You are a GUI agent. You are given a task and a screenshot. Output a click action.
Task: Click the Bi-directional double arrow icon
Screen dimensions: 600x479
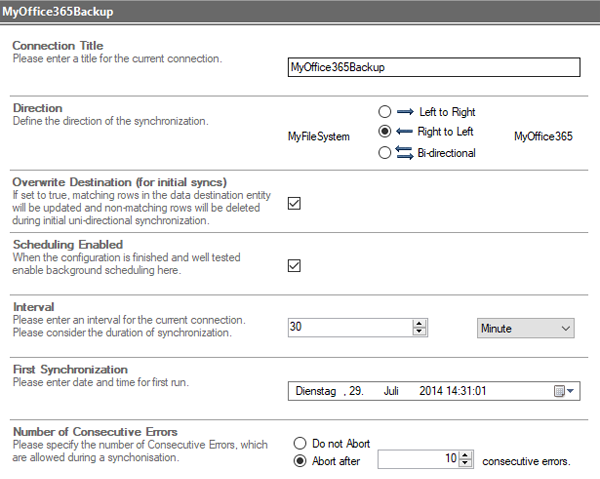point(405,153)
